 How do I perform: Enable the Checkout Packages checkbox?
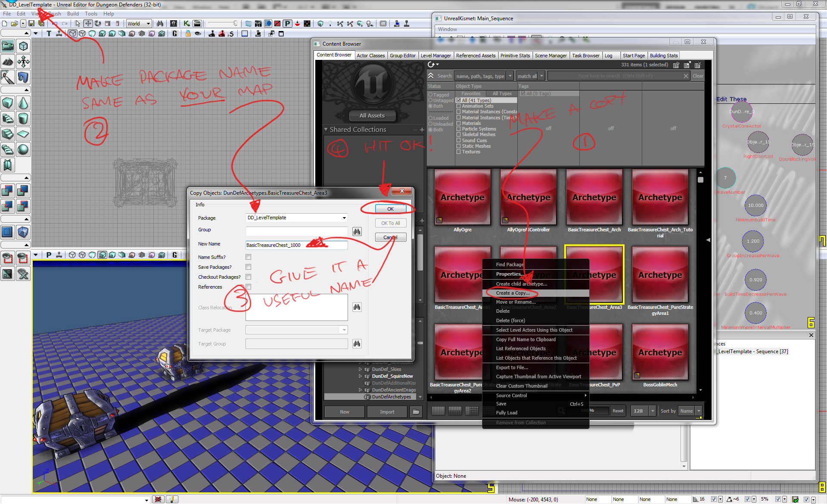248,277
